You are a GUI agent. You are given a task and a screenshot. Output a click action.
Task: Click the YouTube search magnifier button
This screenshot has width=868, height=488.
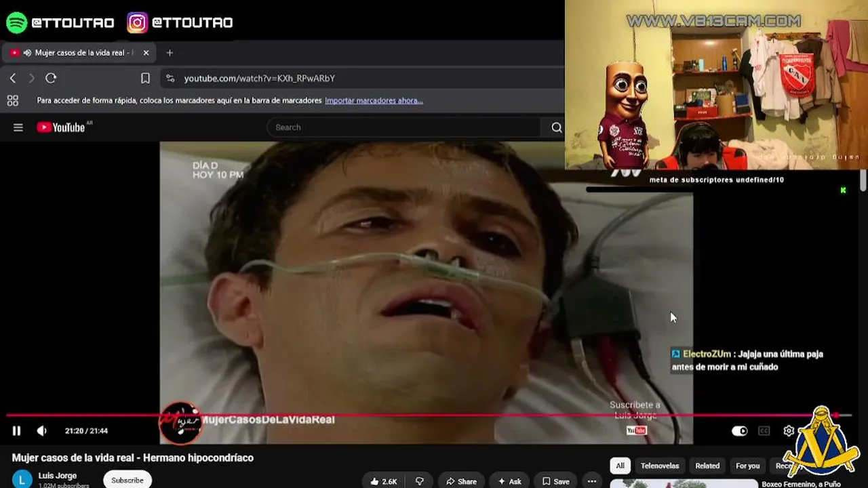[x=556, y=127]
